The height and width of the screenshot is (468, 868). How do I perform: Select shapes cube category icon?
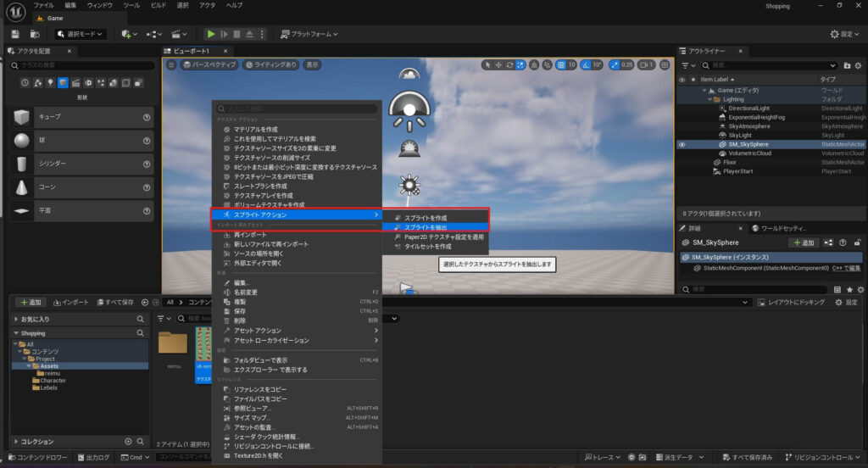63,82
